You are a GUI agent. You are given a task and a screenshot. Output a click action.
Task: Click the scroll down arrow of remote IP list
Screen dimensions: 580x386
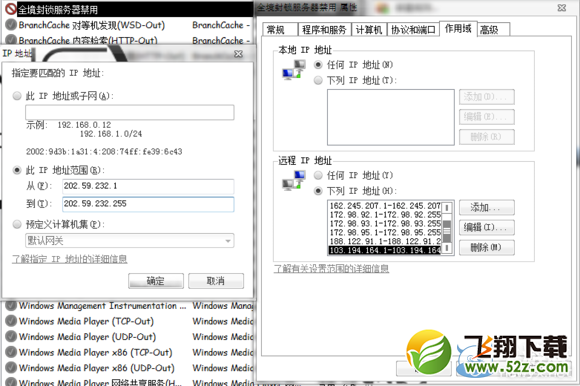[x=447, y=248]
